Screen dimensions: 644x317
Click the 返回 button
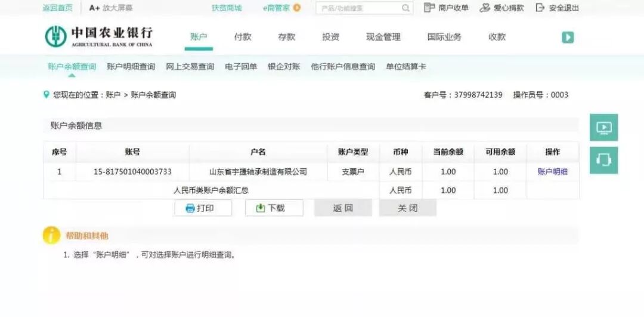point(343,208)
